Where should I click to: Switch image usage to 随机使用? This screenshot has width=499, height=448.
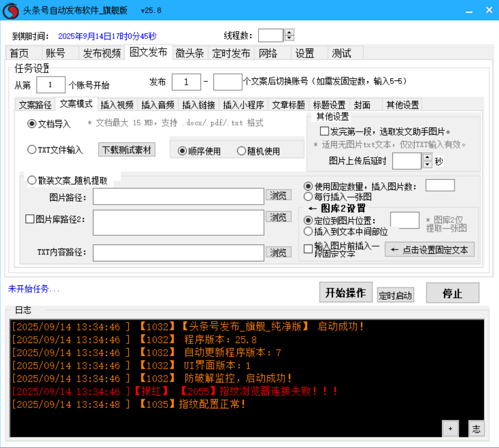pyautogui.click(x=242, y=151)
